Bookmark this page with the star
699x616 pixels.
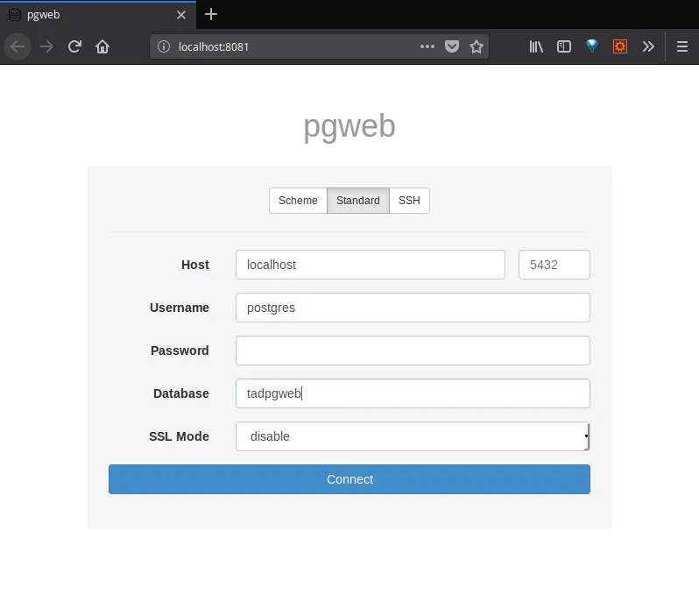(x=477, y=46)
